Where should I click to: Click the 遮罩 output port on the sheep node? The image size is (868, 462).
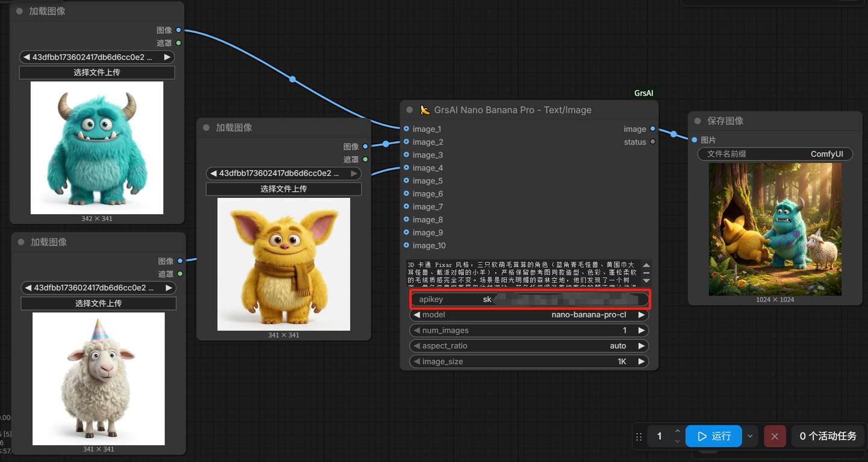(x=180, y=274)
